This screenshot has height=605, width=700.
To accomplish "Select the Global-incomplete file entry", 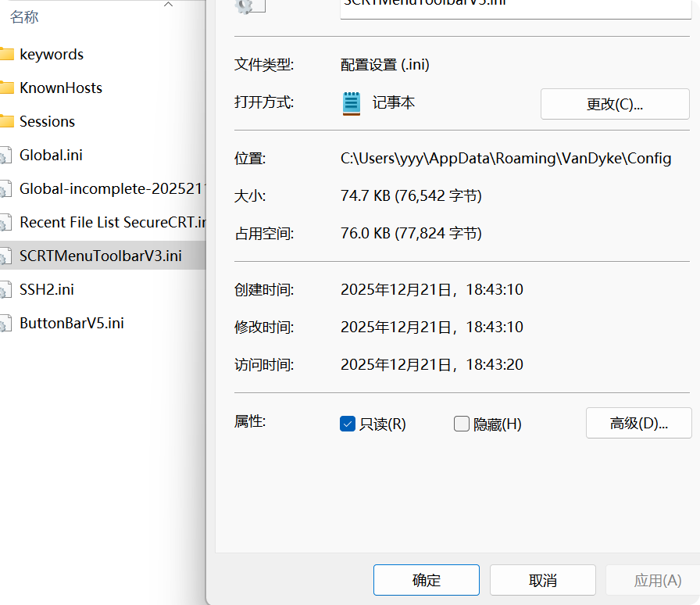I will (x=112, y=189).
